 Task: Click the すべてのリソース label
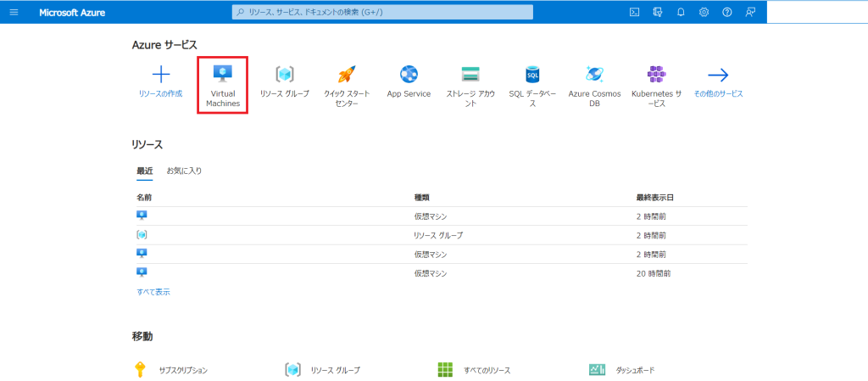[487, 371]
